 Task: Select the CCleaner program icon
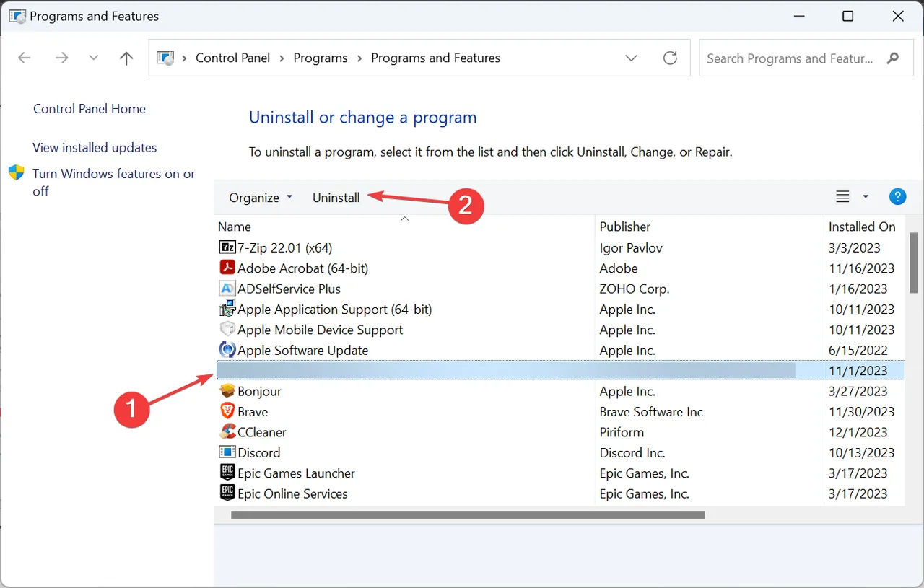click(x=227, y=432)
